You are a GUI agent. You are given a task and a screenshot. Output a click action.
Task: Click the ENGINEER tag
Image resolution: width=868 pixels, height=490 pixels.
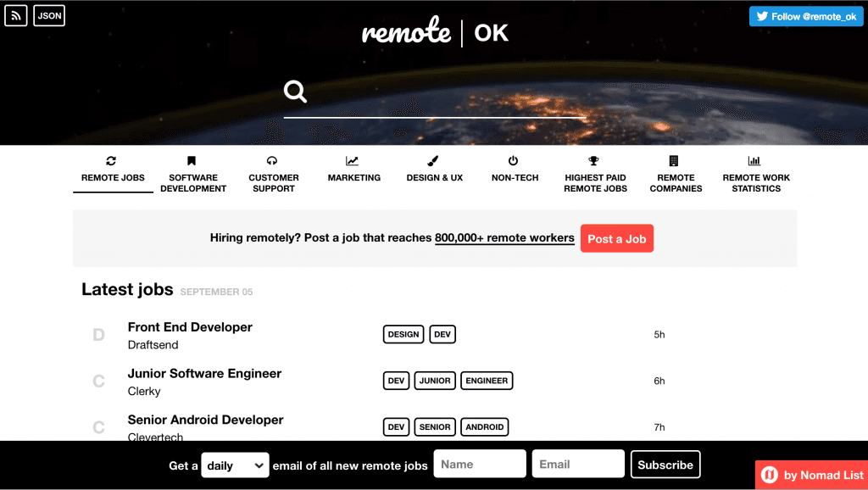487,381
